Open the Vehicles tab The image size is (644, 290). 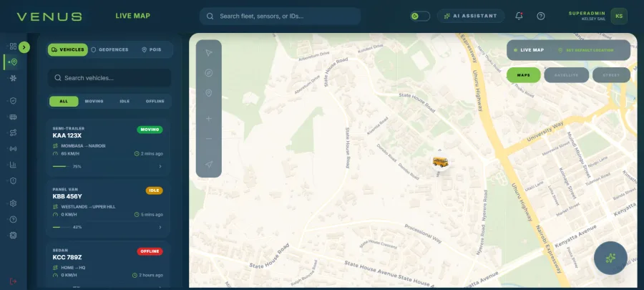click(x=68, y=49)
